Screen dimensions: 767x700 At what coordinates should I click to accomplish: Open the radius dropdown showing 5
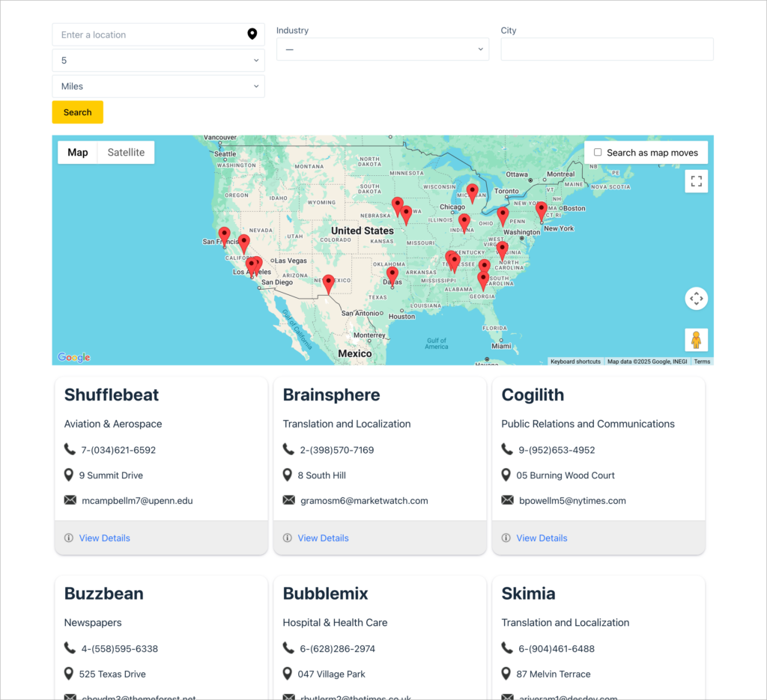pos(159,61)
